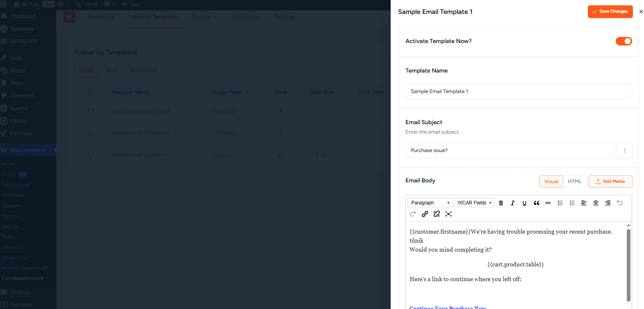644x309 pixels.
Task: Open the Paragraph format dropdown
Action: pyautogui.click(x=430, y=203)
